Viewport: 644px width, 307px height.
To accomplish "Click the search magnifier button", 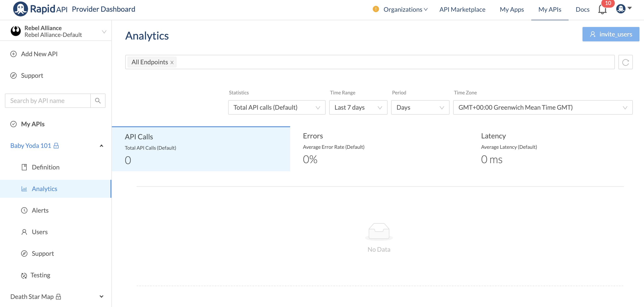I will coord(98,101).
